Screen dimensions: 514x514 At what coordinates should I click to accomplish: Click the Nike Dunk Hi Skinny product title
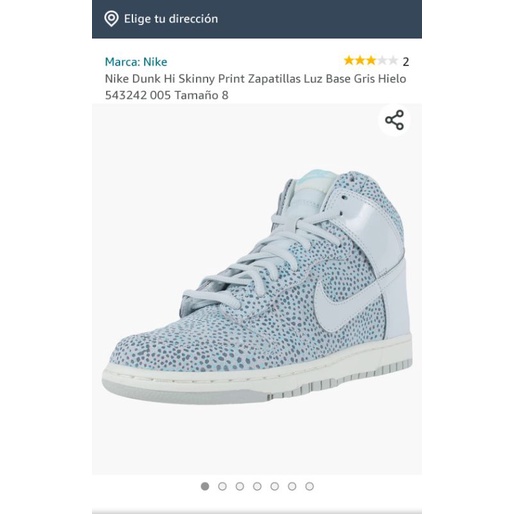pos(255,87)
